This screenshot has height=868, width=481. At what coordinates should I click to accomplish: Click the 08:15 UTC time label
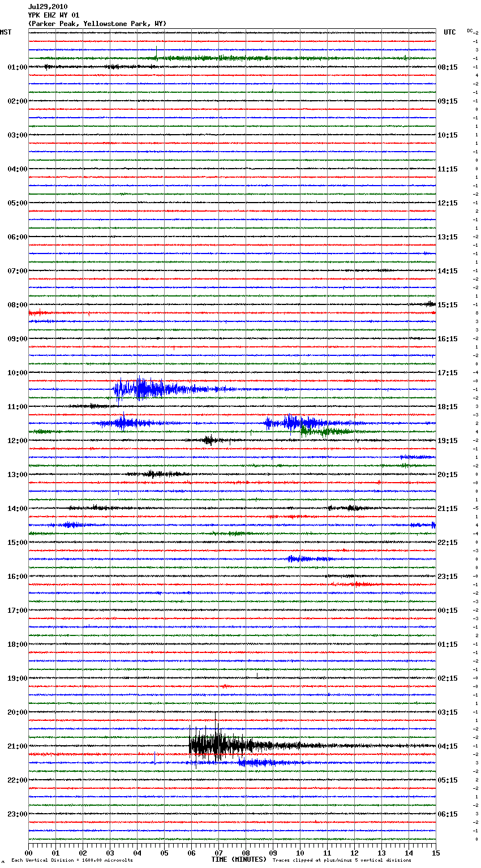point(448,67)
